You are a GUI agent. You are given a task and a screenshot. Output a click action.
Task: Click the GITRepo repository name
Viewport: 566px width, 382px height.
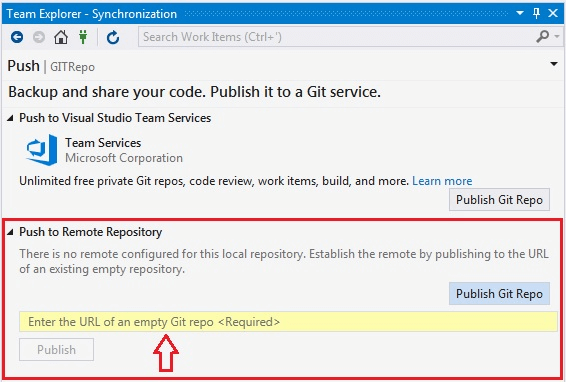(72, 67)
